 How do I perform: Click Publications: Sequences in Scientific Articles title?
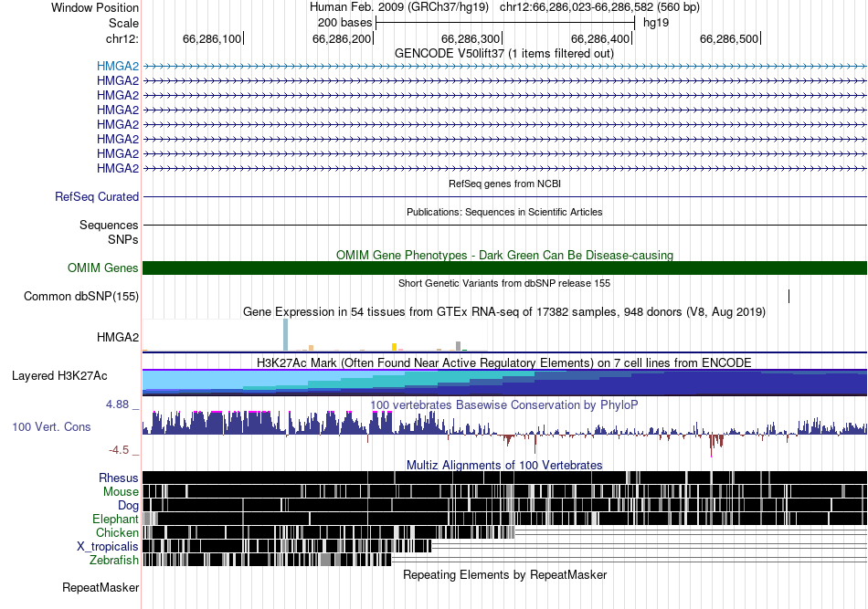click(x=504, y=212)
